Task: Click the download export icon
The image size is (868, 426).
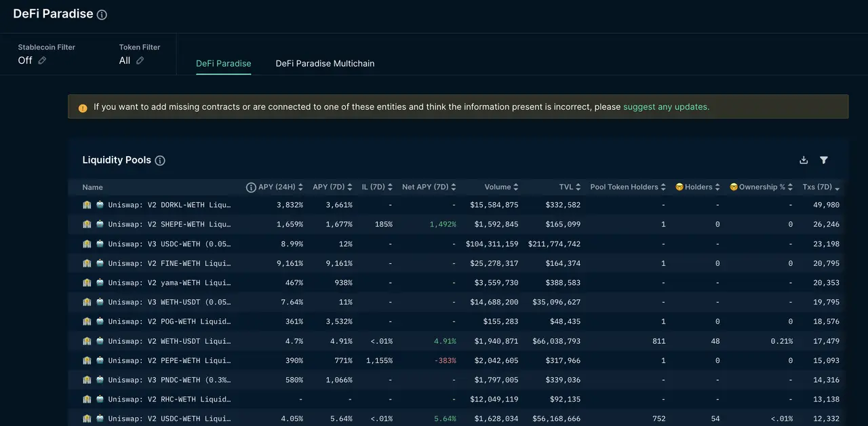Action: coord(804,160)
